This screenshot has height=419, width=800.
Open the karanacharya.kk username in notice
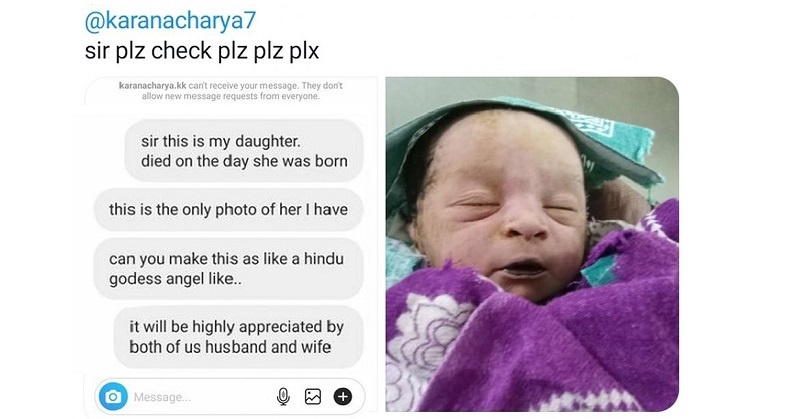pyautogui.click(x=153, y=85)
